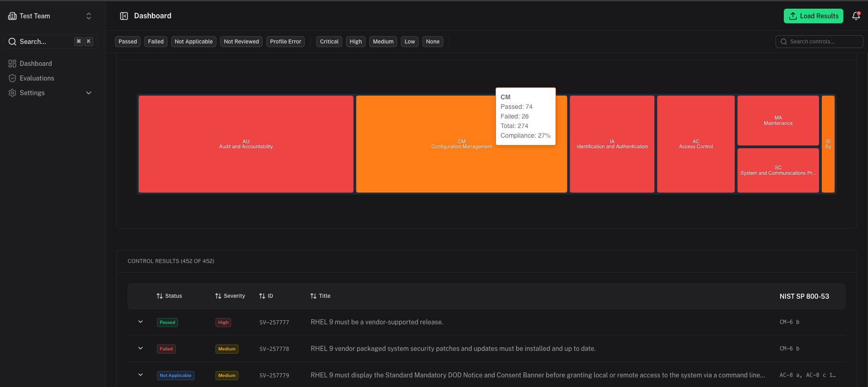Open the team switcher chevrons
Screen dimensions: 868x387
point(89,16)
